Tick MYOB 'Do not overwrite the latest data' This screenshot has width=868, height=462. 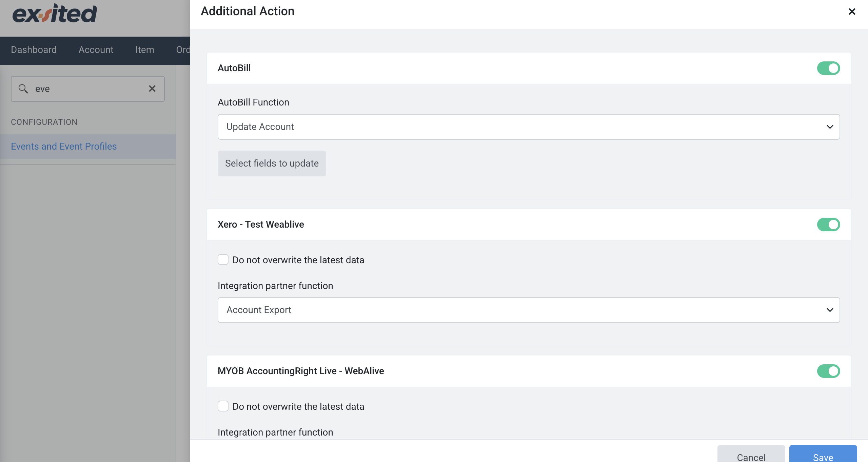pos(223,406)
